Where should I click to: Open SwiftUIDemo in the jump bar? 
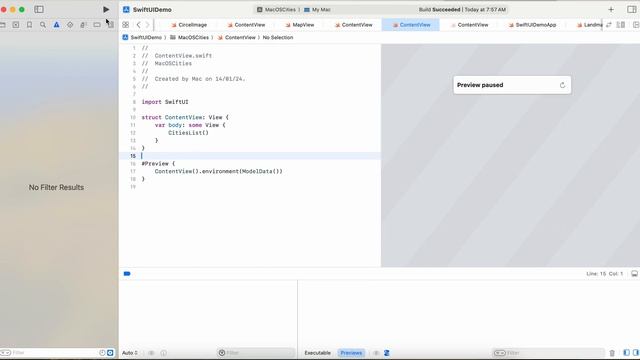(142, 37)
